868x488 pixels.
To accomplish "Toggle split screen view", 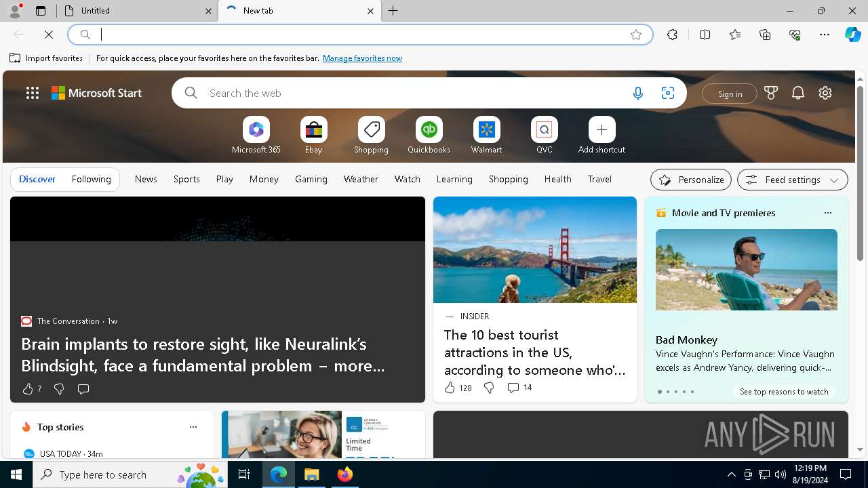I will click(x=705, y=35).
